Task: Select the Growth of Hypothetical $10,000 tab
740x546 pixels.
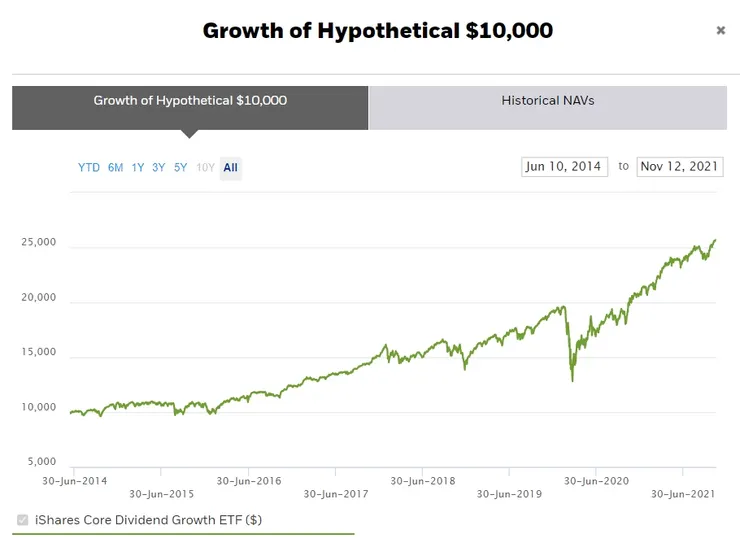Action: click(x=190, y=101)
